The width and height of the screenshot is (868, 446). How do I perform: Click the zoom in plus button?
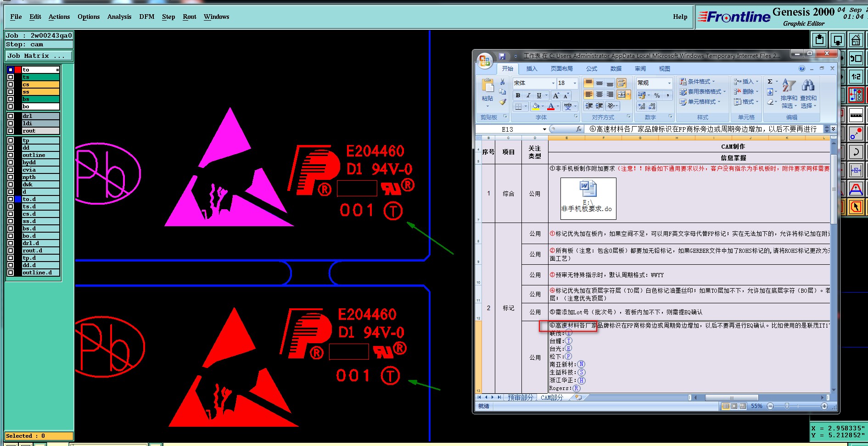824,406
